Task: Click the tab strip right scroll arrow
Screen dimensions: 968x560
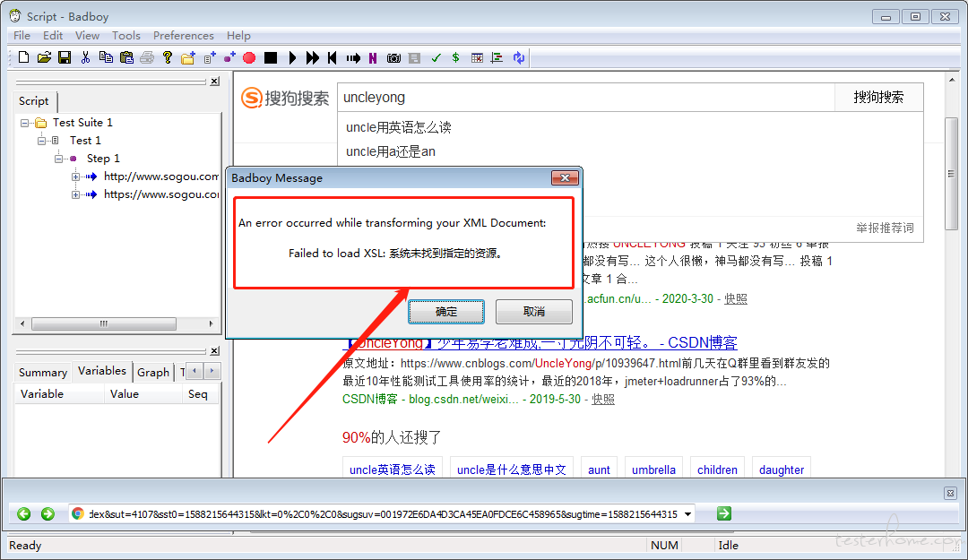Action: click(x=212, y=371)
